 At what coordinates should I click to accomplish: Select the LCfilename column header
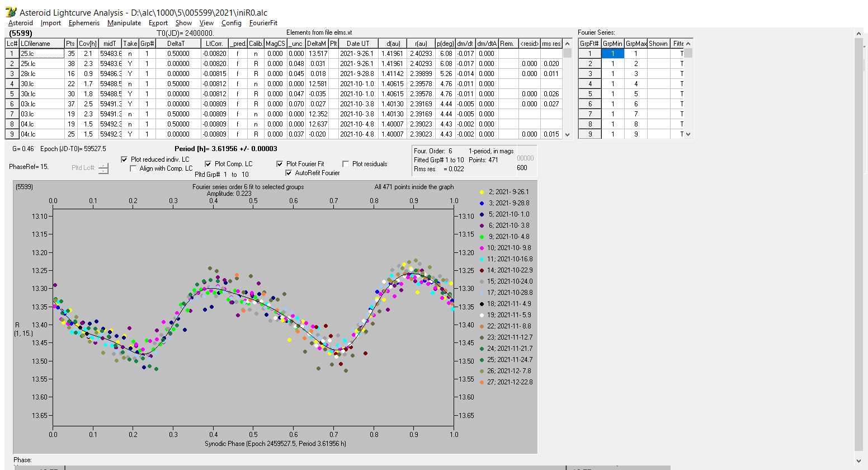click(41, 44)
